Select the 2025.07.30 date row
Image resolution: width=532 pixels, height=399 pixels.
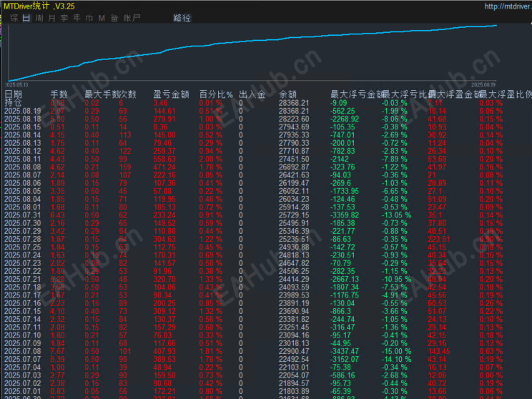22,223
